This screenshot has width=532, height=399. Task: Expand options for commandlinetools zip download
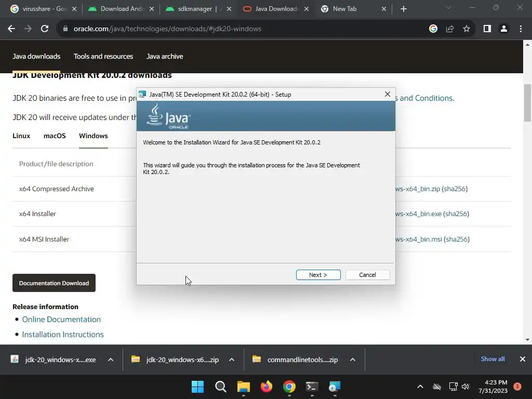click(x=353, y=360)
